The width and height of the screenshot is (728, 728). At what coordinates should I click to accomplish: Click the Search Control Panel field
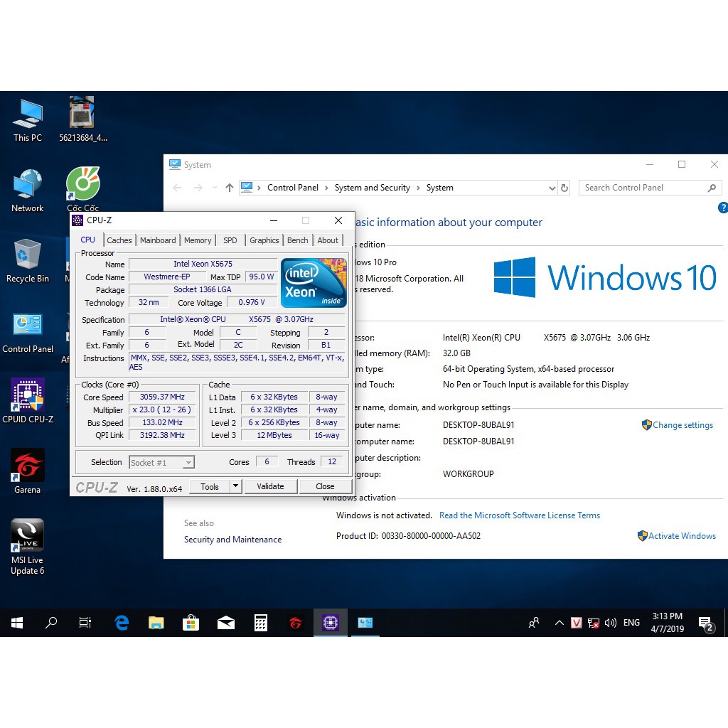(643, 188)
